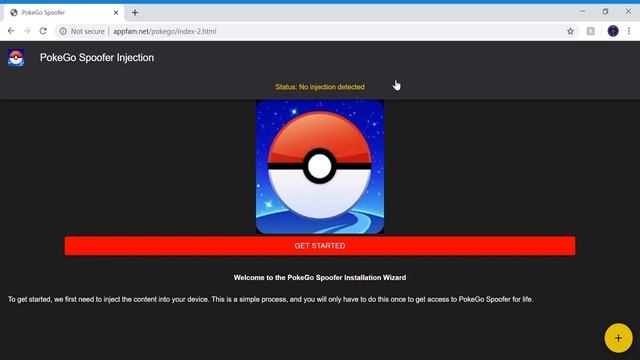Click the Not secure site info icon
Image resolution: width=640 pixels, height=360 pixels.
click(x=63, y=31)
